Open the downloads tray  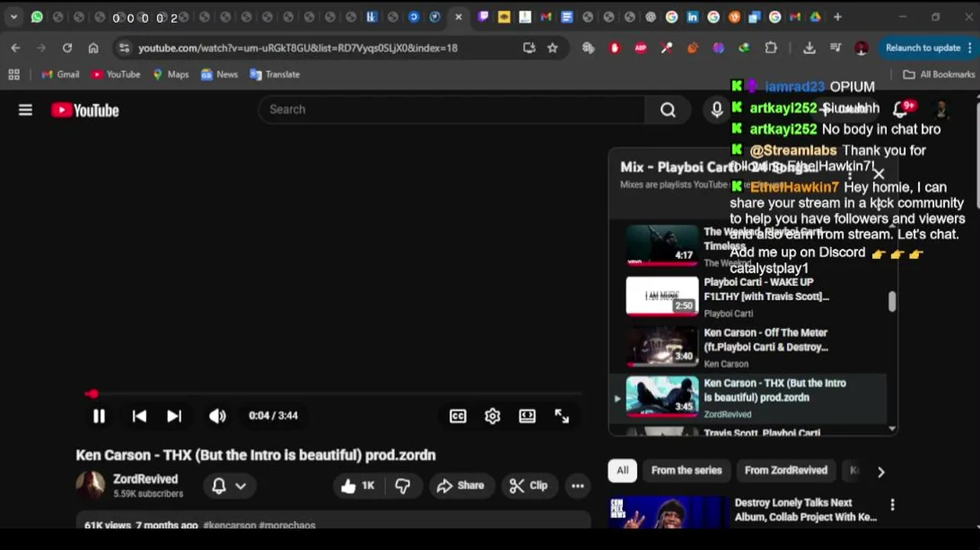click(x=809, y=47)
